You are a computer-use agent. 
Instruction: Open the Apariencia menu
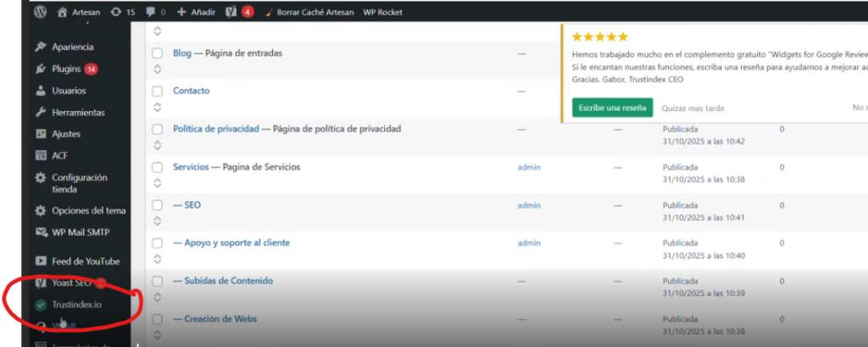click(x=72, y=47)
